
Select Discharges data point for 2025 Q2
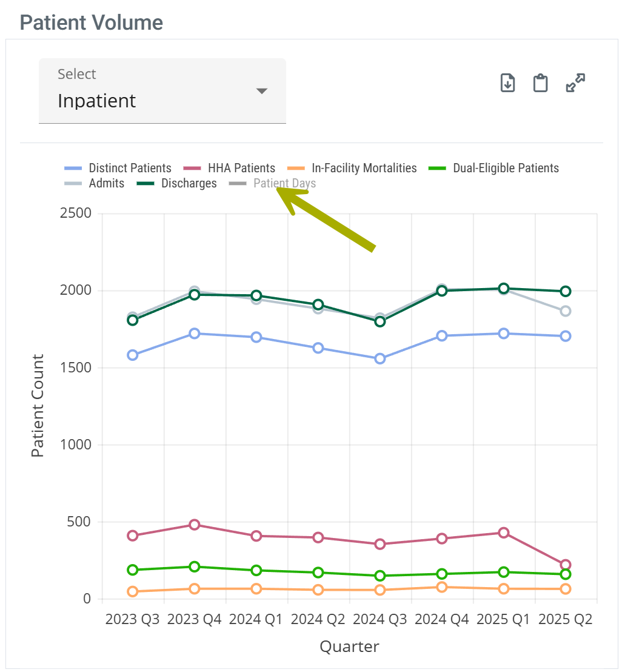click(565, 291)
